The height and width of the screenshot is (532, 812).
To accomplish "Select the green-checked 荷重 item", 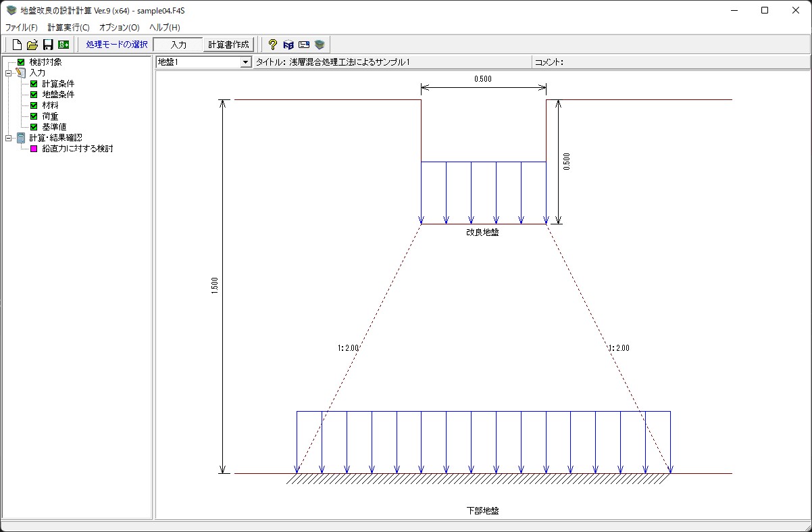I will pyautogui.click(x=50, y=116).
